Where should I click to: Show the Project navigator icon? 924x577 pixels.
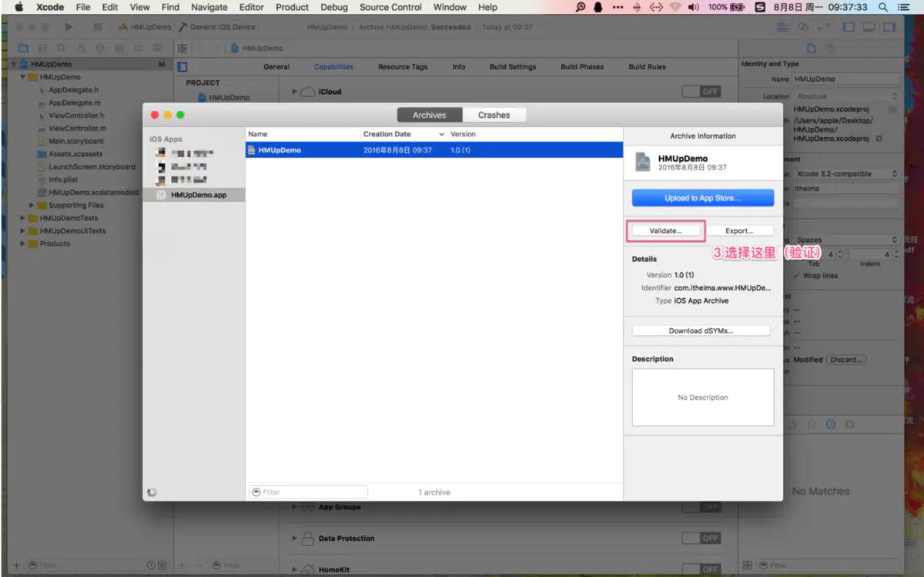pyautogui.click(x=23, y=48)
